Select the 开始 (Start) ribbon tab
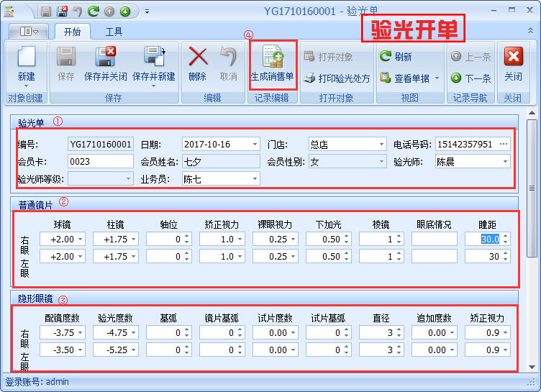541x392 pixels. [x=72, y=32]
